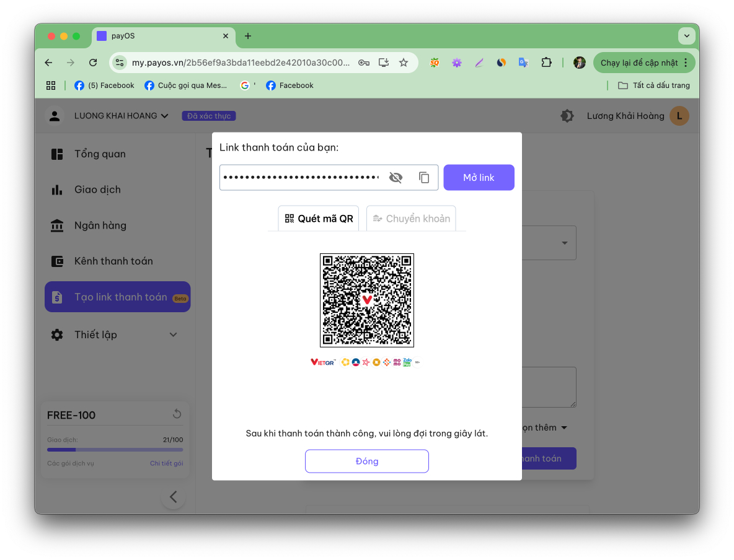The height and width of the screenshot is (560, 734).
Task: Reload the payOS page
Action: point(93,63)
